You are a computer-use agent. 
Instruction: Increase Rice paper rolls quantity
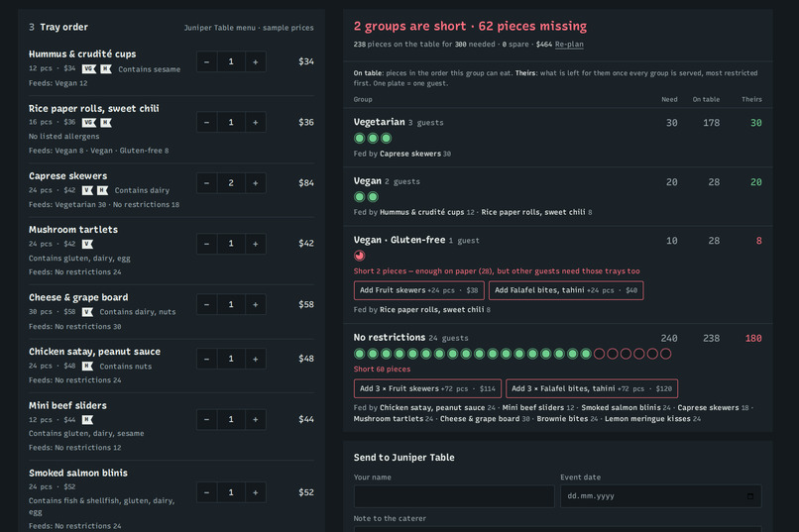coord(256,122)
